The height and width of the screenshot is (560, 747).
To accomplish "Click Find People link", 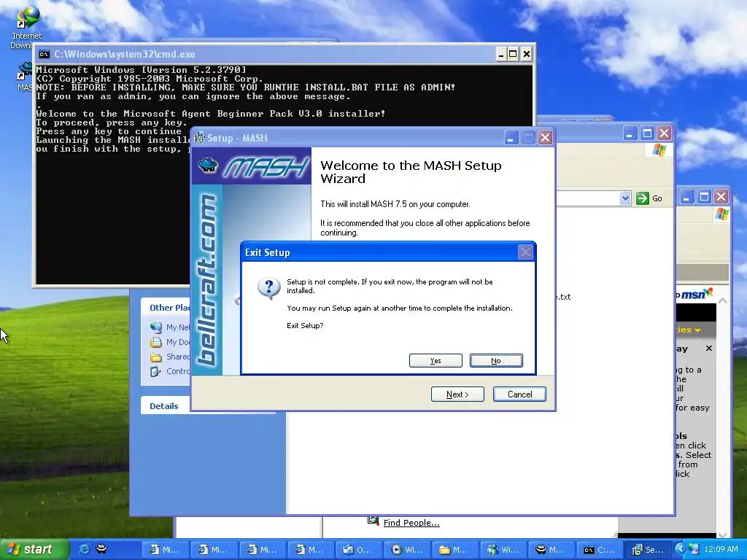I will [411, 522].
